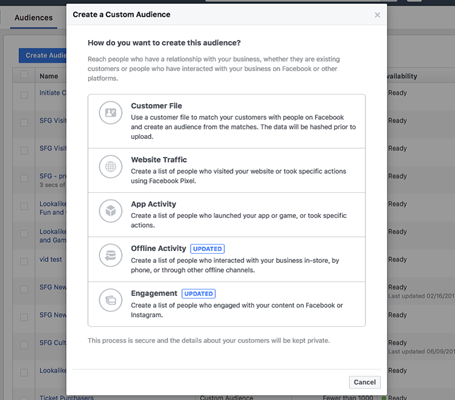Screen dimensions: 455x400
Task: Close the Create a Custom Audience dialog
Action: click(x=377, y=15)
